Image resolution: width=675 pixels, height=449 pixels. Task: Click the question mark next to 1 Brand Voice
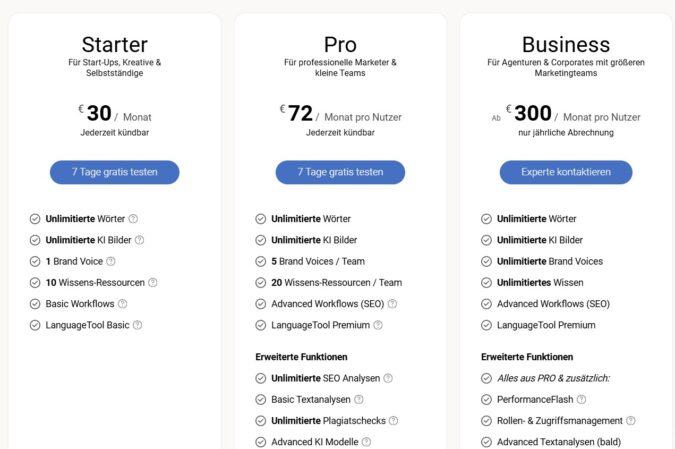click(111, 261)
